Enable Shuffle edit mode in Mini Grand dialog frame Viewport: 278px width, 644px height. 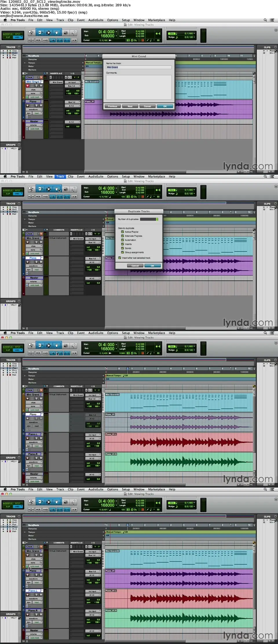pos(8,34)
